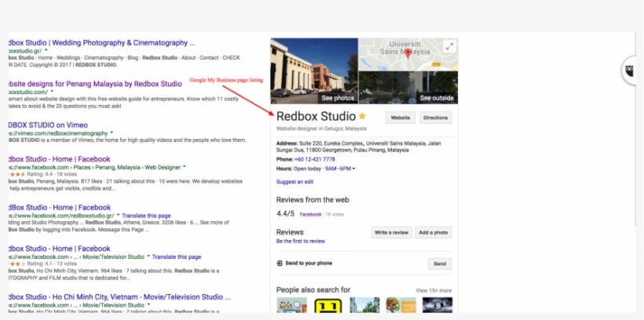Click the 4.4/5 rating text
The height and width of the screenshot is (320, 644).
[285, 214]
